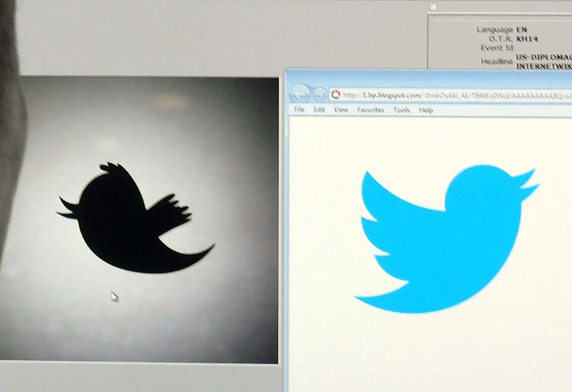The height and width of the screenshot is (392, 572).
Task: Select the Language value EN
Action: 521,30
